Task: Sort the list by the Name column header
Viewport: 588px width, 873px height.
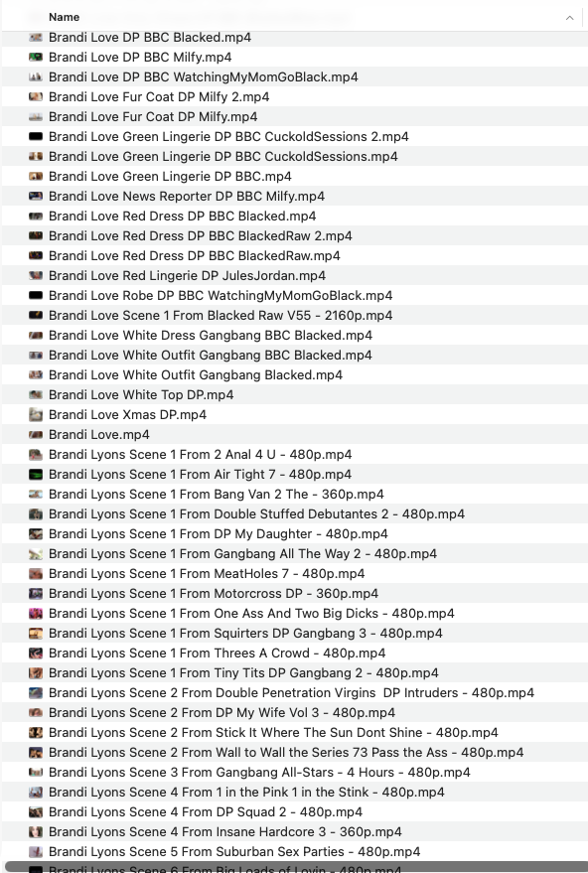Action: point(64,17)
